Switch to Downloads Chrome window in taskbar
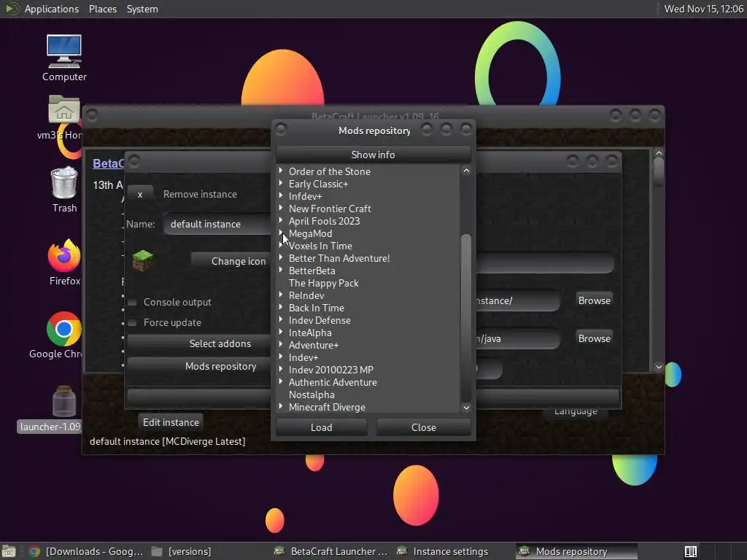The height and width of the screenshot is (560, 747). click(x=86, y=551)
